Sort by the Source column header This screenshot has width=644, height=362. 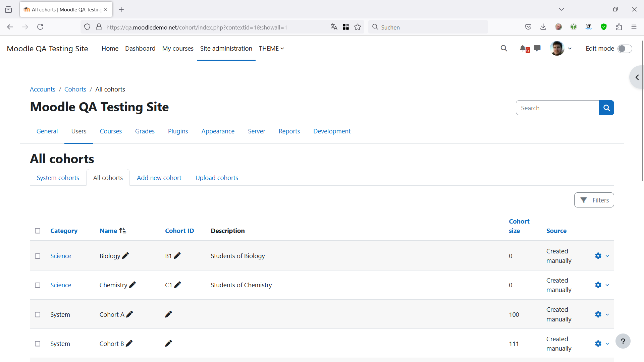coord(556,231)
